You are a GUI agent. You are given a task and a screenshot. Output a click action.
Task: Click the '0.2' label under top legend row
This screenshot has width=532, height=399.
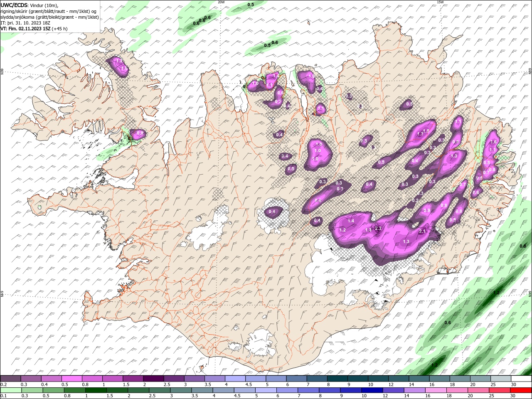tap(4, 384)
